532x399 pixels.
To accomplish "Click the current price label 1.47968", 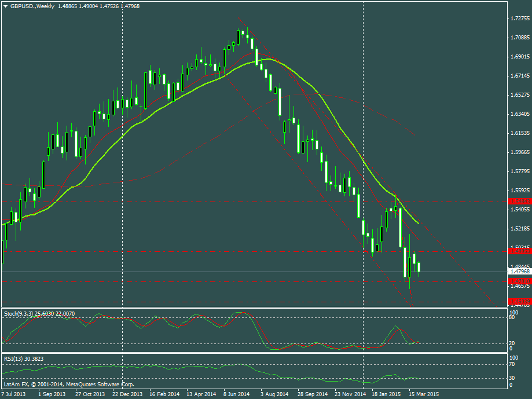I will (x=519, y=271).
